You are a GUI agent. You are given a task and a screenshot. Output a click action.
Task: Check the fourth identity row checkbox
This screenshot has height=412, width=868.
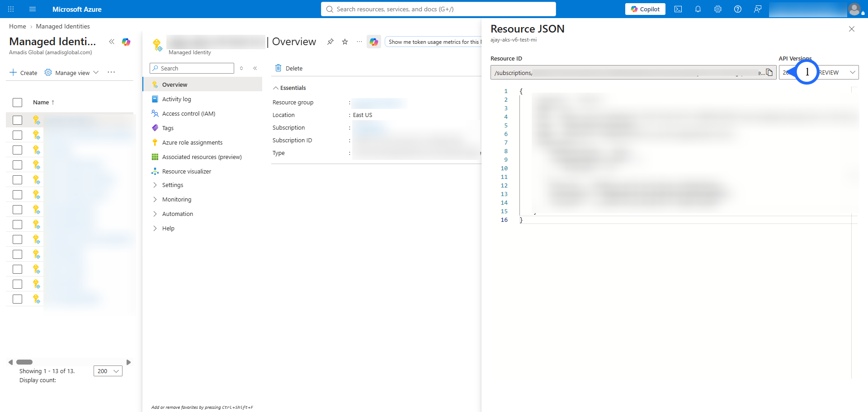[x=18, y=165]
